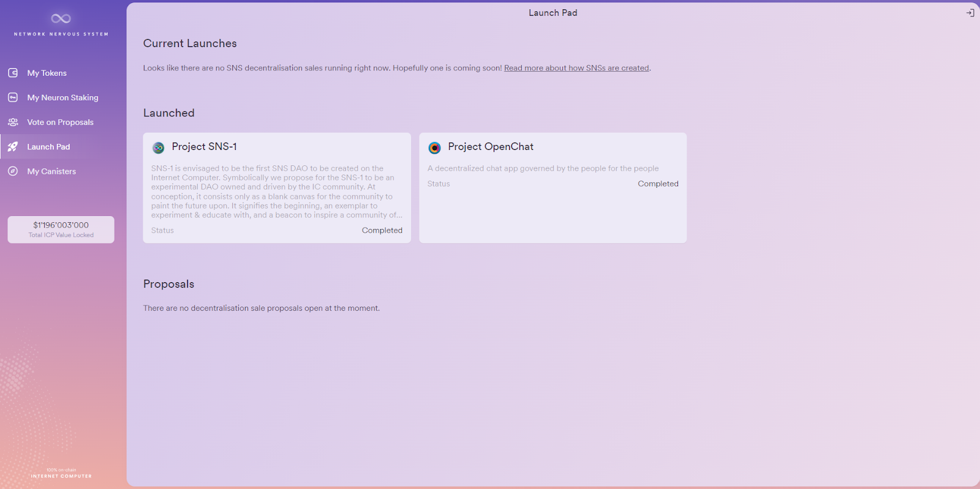Click the Network Nervous System infinity logo
Image resolution: width=980 pixels, height=489 pixels.
coord(61,18)
